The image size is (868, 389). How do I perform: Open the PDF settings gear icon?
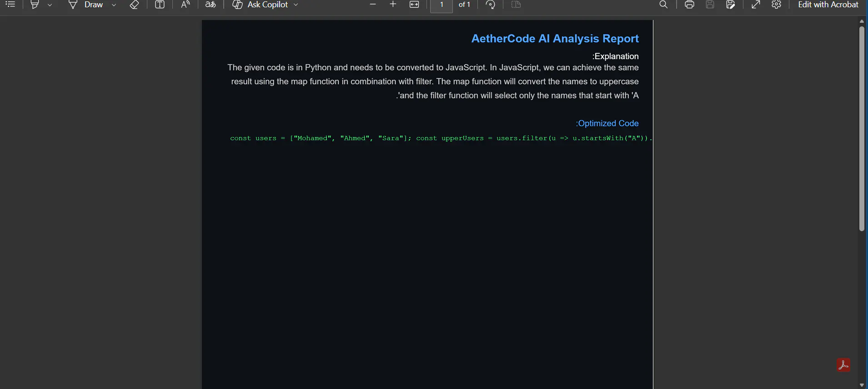click(x=777, y=5)
